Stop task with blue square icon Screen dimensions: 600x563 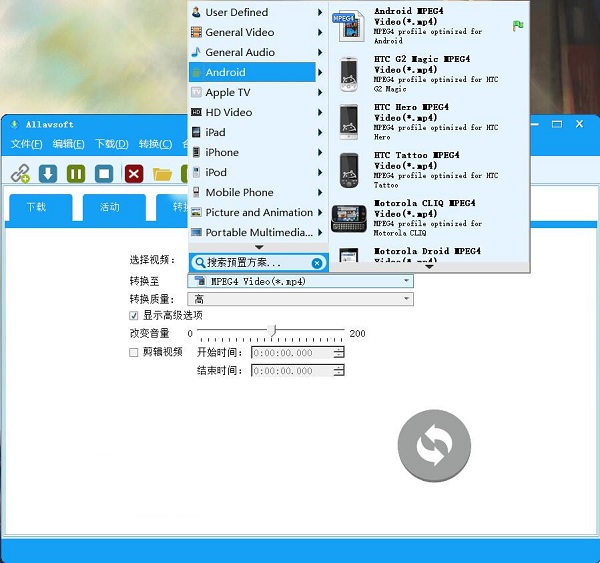pos(104,174)
